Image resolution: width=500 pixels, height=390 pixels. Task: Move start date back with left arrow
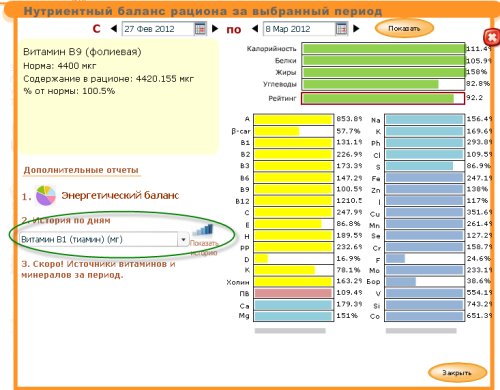(x=114, y=29)
